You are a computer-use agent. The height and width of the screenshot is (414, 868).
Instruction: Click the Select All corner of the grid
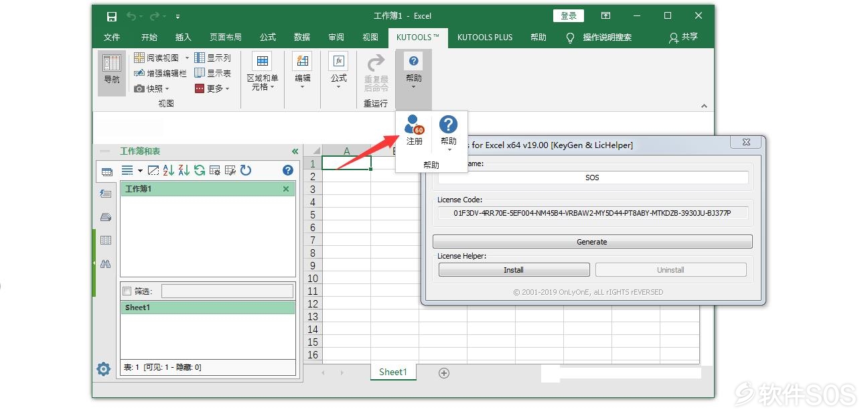313,151
